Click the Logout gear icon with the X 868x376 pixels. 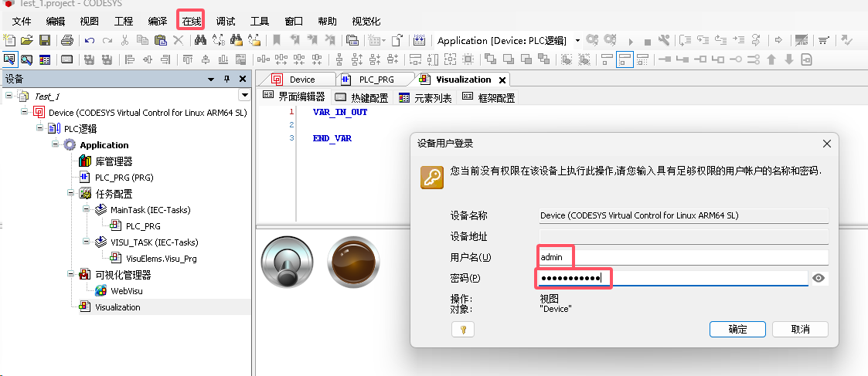point(610,40)
